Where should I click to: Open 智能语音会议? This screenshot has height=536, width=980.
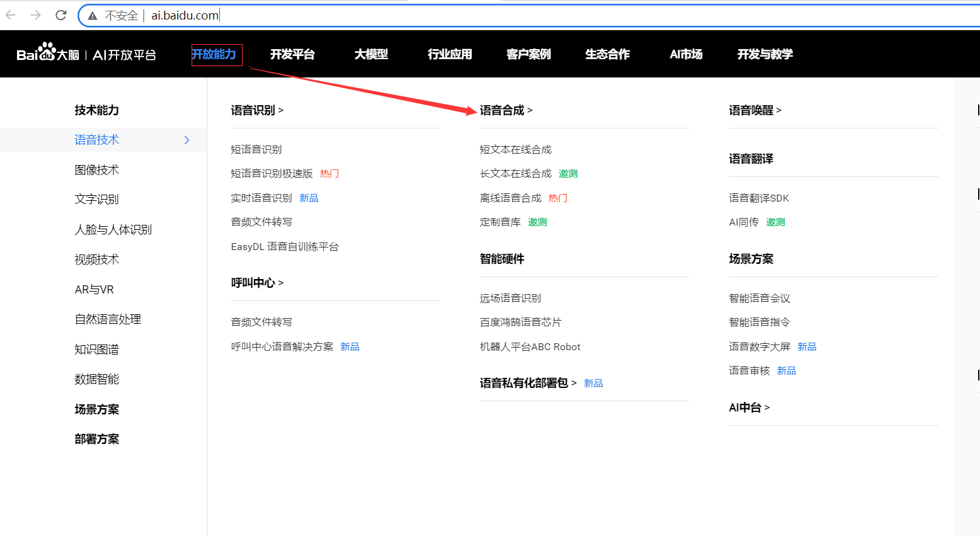(759, 298)
